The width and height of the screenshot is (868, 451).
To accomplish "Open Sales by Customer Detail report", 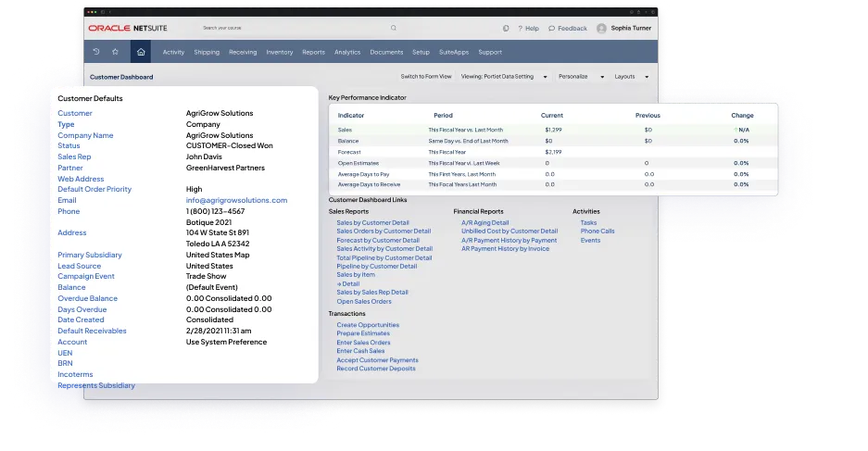I will [x=372, y=222].
